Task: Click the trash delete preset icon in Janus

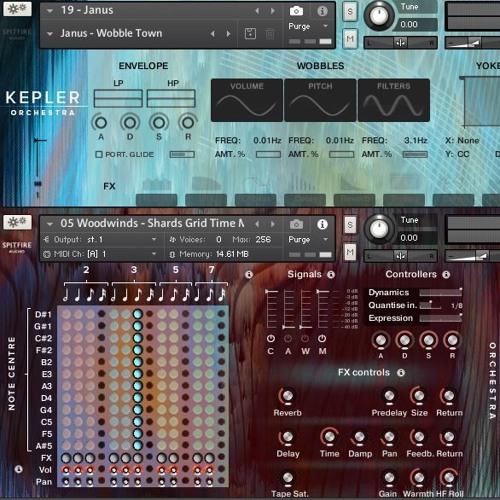Action: pyautogui.click(x=270, y=34)
